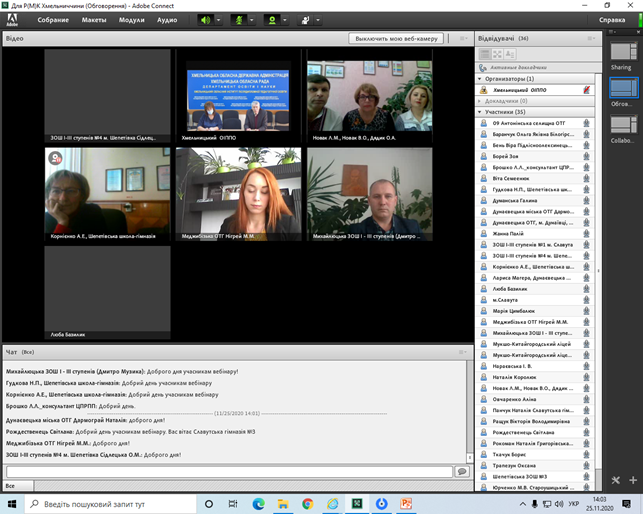Click microphone icon beside 'Думанська Галина'
The image size is (643, 514).
coord(586,201)
